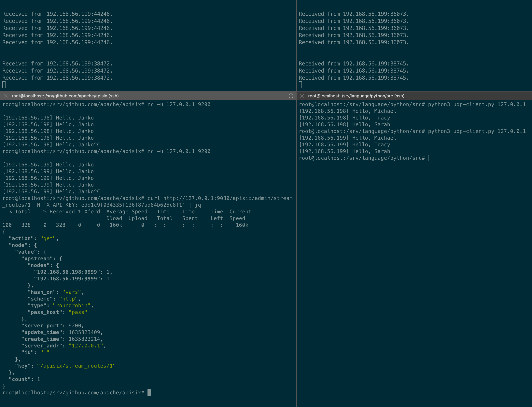Close the python/src ssh pane

(x=302, y=96)
